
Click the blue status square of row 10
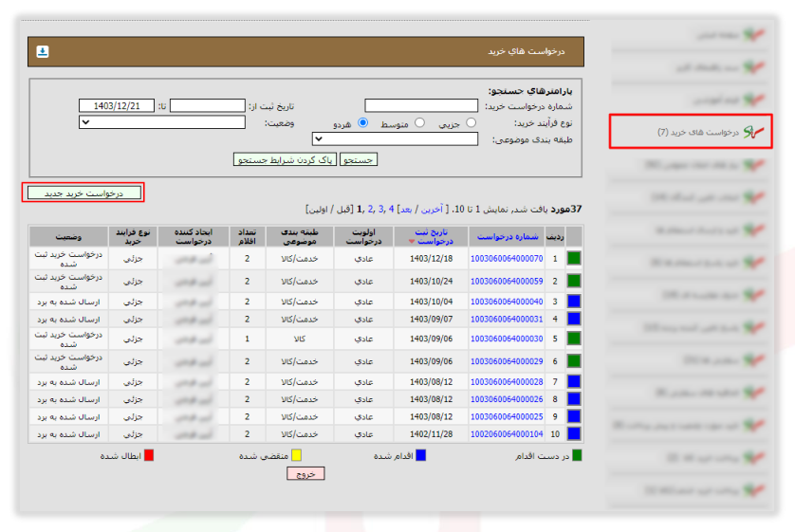(x=574, y=434)
